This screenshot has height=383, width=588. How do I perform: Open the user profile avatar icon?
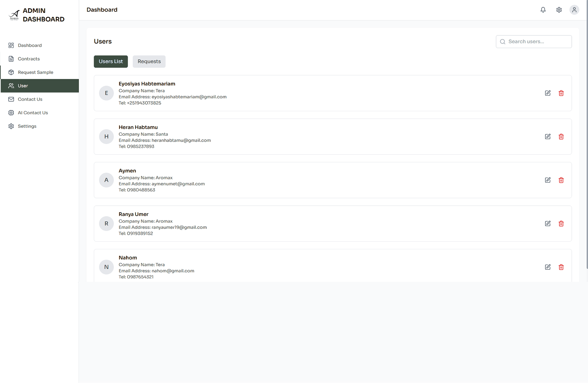click(574, 10)
